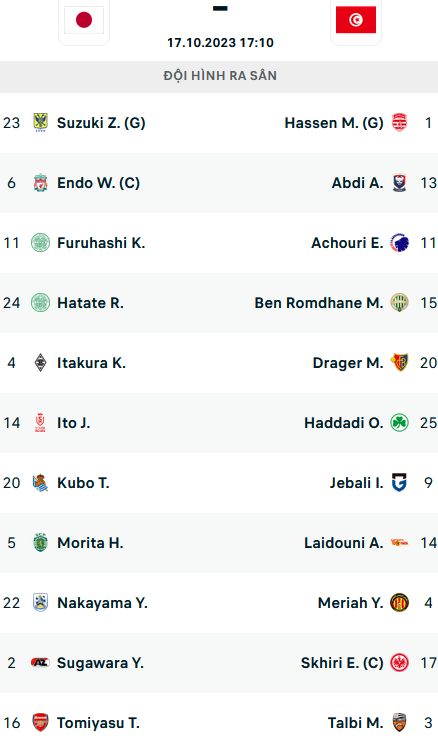Viewport: 438px width, 739px height.
Task: Click the Liverpool crest beside Endo W.
Action: [41, 183]
